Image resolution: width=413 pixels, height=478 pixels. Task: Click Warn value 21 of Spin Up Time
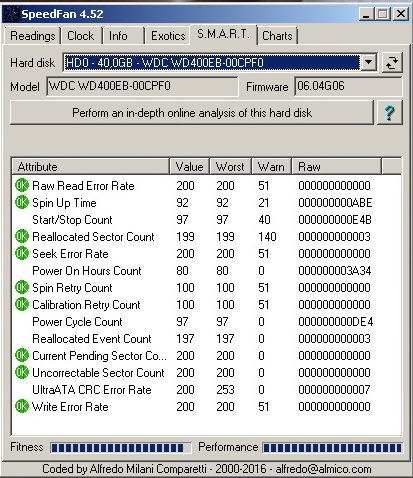point(264,203)
